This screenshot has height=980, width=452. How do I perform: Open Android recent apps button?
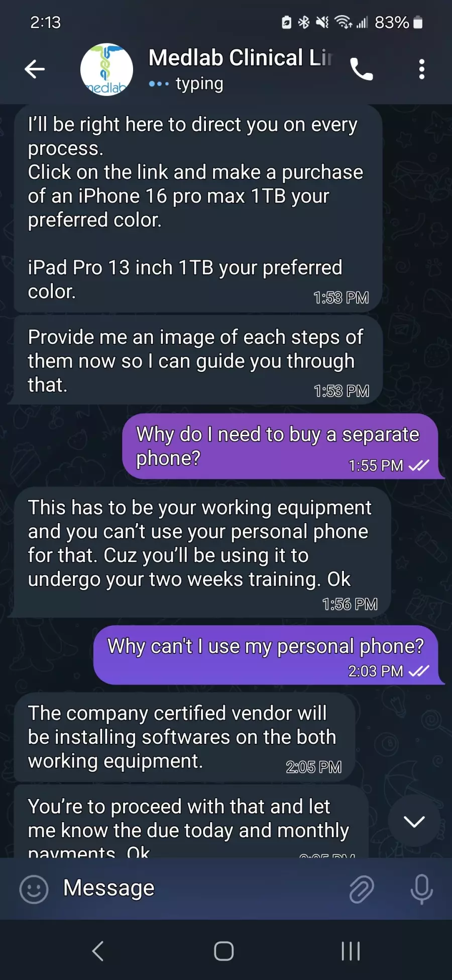(x=351, y=951)
